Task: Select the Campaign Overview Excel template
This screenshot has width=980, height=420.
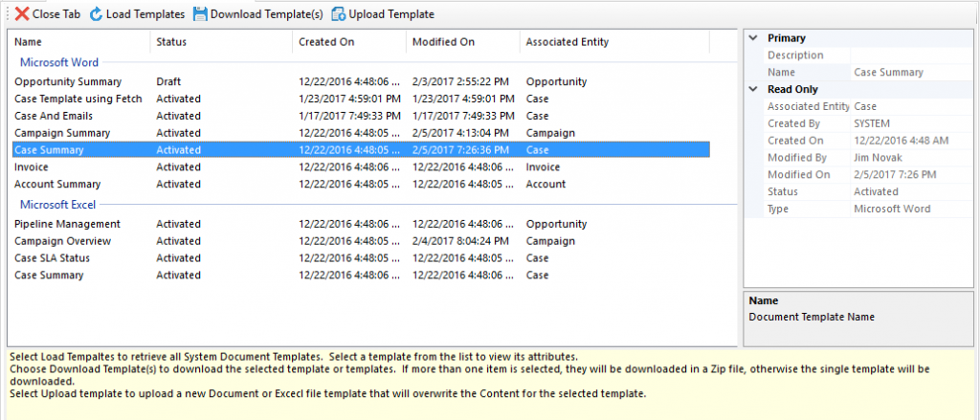Action: (361, 241)
